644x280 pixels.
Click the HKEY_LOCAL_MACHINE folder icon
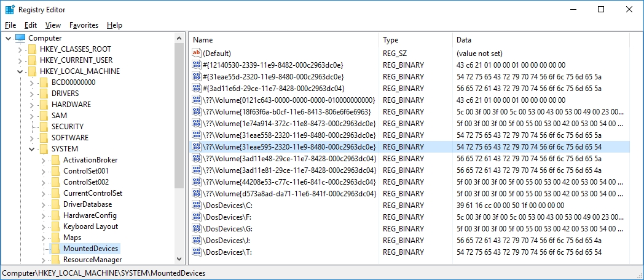(33, 71)
